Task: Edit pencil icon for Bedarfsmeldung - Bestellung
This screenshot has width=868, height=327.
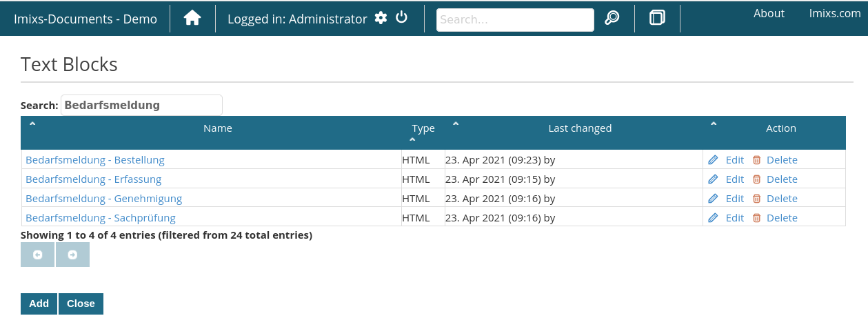Action: (x=714, y=160)
